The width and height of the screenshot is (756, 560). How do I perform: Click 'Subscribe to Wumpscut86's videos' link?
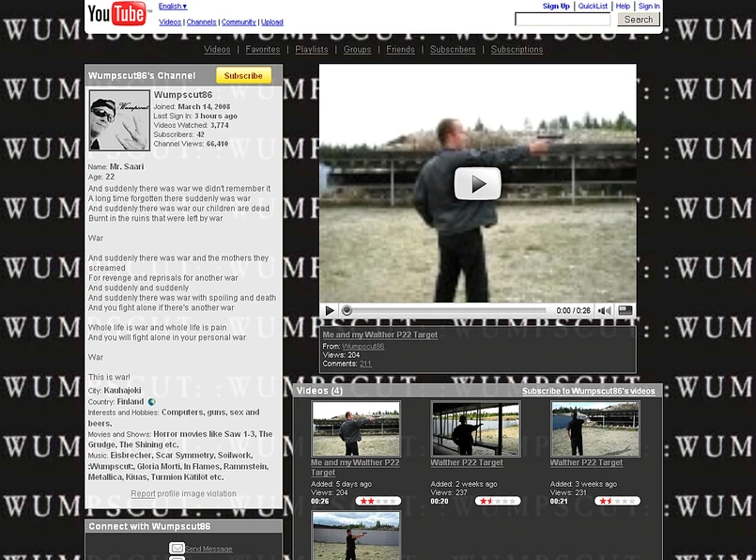pos(588,391)
